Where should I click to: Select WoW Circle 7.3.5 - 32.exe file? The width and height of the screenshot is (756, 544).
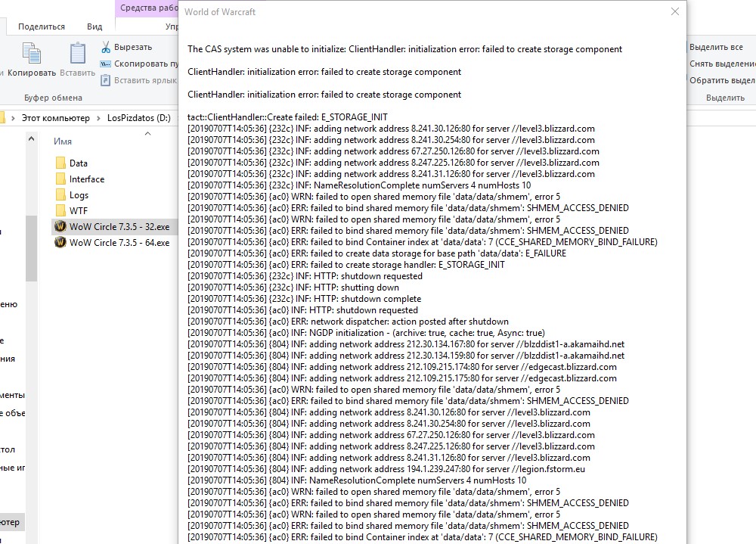click(119, 226)
